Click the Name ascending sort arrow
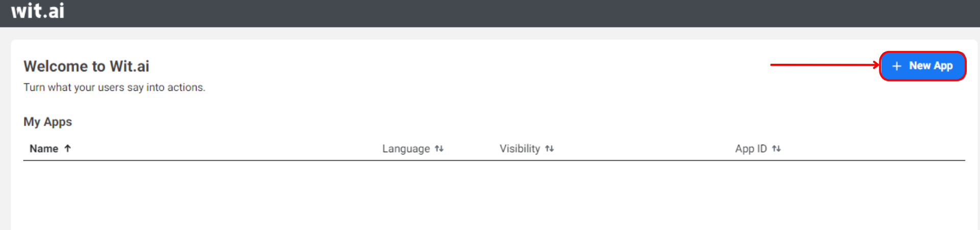This screenshot has height=230, width=980. (67, 148)
